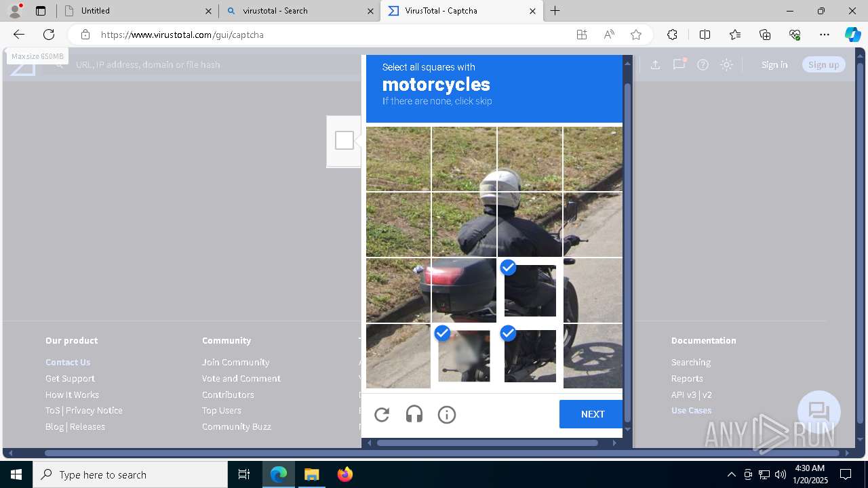Image resolution: width=868 pixels, height=488 pixels.
Task: Deselect the checked tile with the rider's legs
Action: [530, 290]
